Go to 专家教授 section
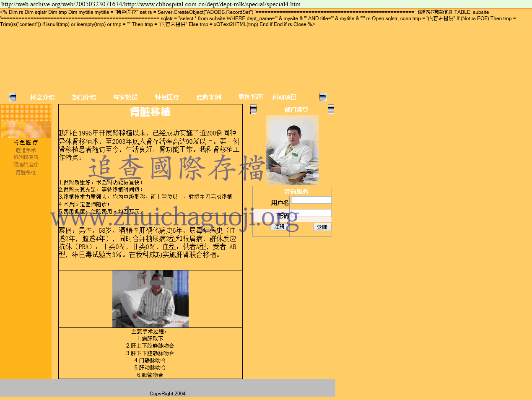The image size is (532, 400). pyautogui.click(x=125, y=97)
